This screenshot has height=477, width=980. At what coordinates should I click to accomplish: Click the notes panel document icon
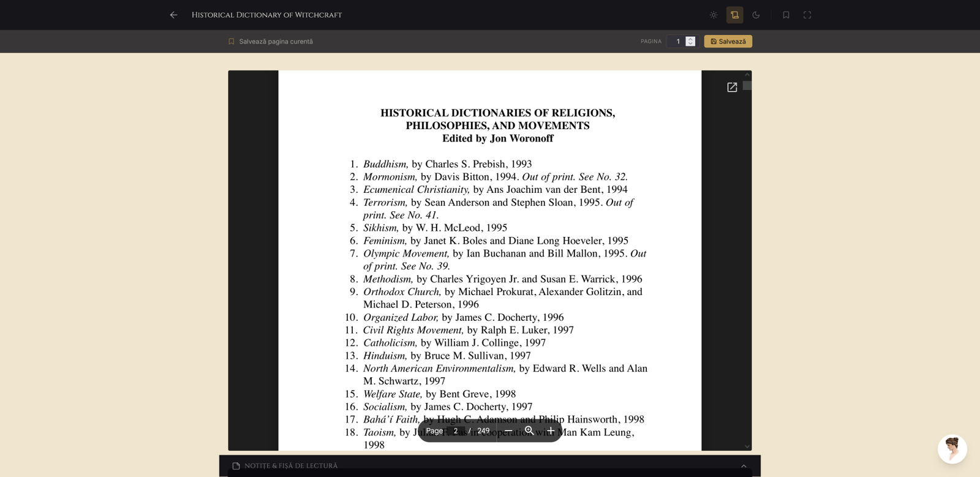[236, 466]
